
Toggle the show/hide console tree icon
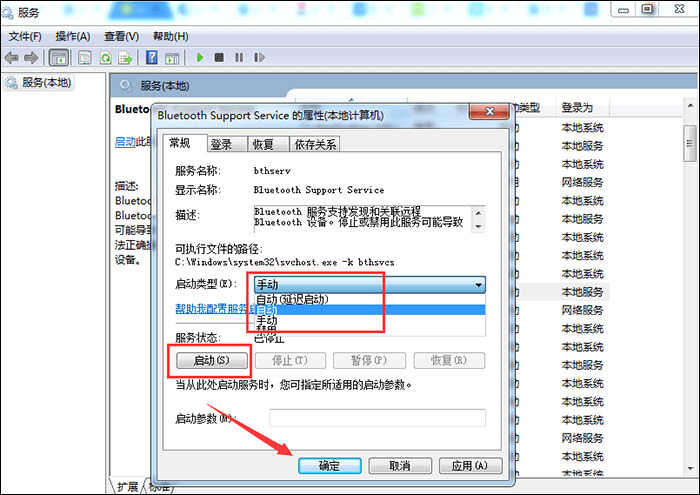point(59,58)
